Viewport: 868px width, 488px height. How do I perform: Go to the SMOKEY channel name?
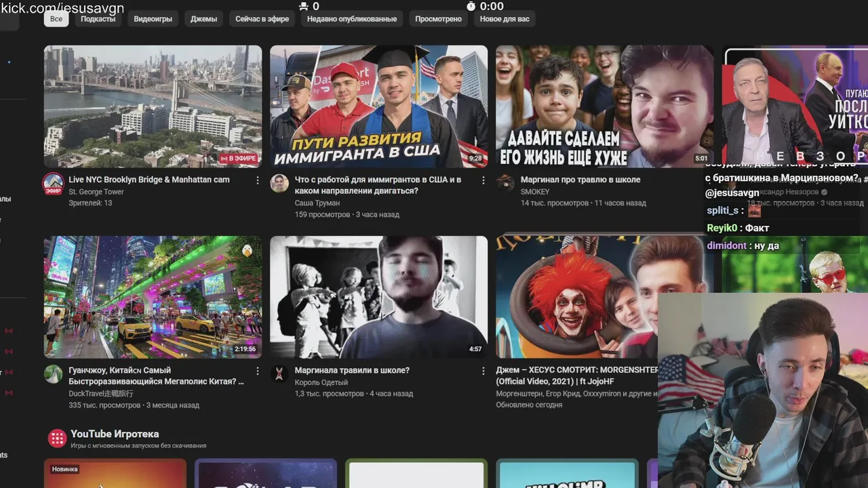pyautogui.click(x=535, y=192)
